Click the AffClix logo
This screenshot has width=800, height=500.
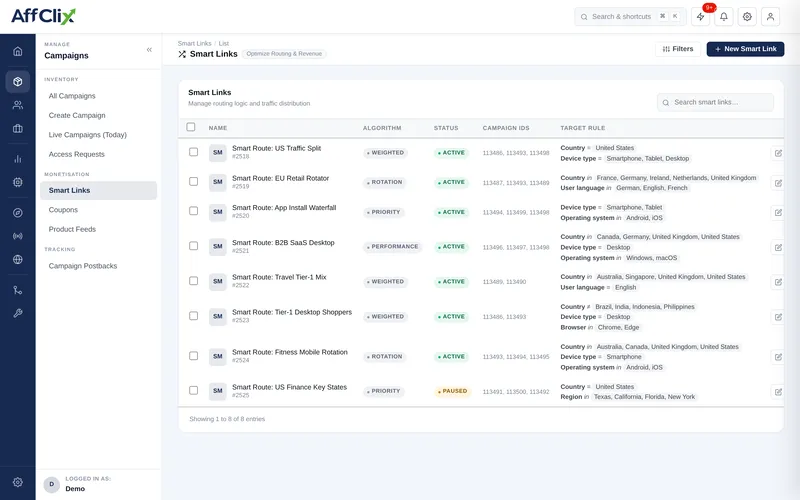pyautogui.click(x=43, y=16)
